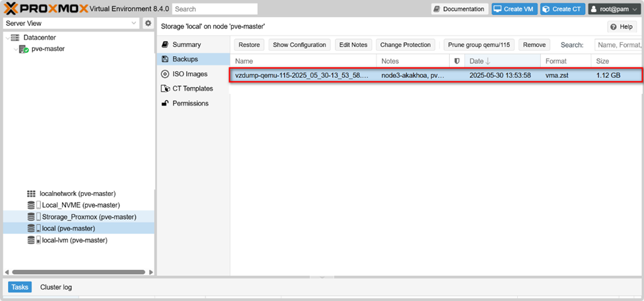Click Change Protection button

[x=405, y=45]
